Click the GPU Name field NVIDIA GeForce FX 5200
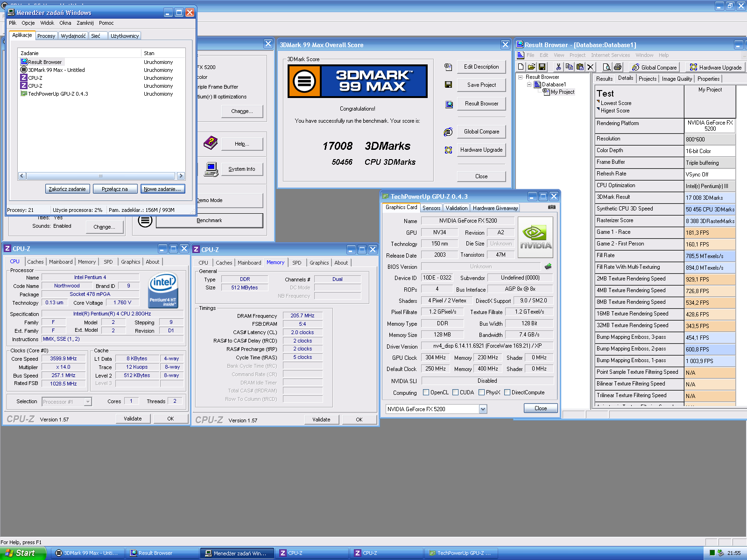 click(468, 221)
